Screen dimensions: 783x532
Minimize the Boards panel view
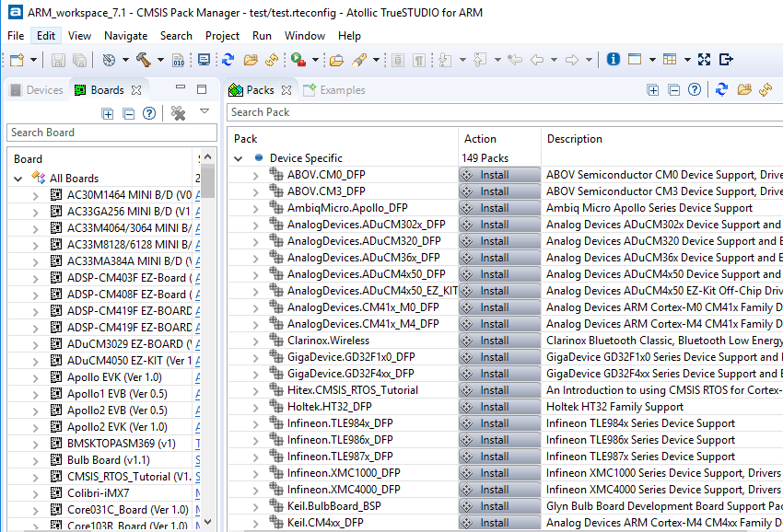(x=181, y=87)
